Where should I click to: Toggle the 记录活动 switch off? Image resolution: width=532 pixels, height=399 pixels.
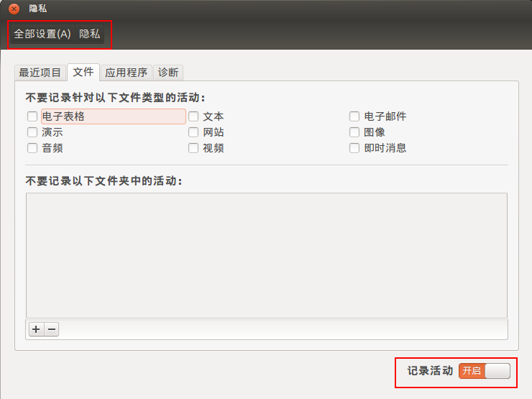tap(484, 371)
